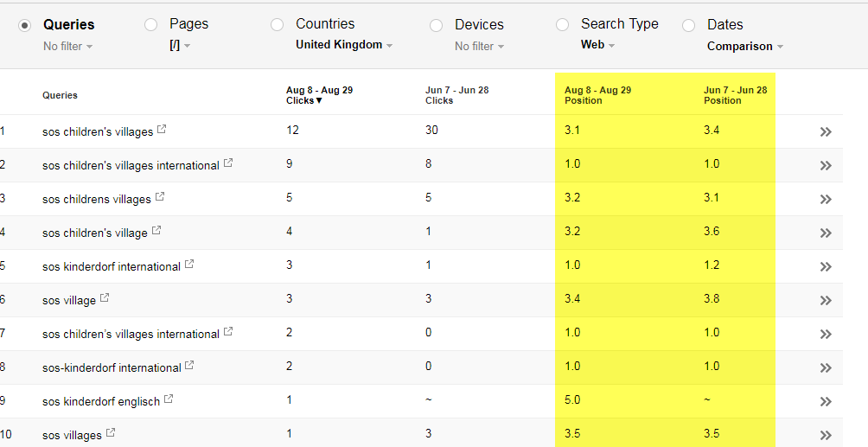Select the Dates radio button
Screen dimensions: 868x447
click(688, 25)
